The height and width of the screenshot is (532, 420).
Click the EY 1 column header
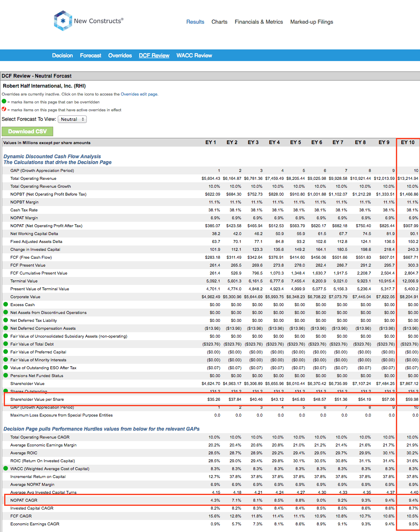pyautogui.click(x=211, y=142)
